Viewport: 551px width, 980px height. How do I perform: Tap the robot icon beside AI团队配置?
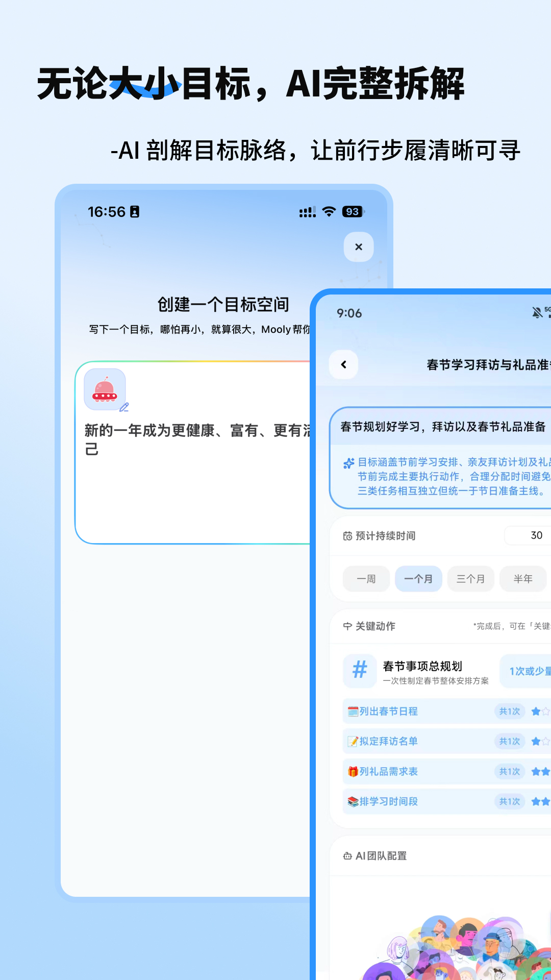pyautogui.click(x=347, y=856)
